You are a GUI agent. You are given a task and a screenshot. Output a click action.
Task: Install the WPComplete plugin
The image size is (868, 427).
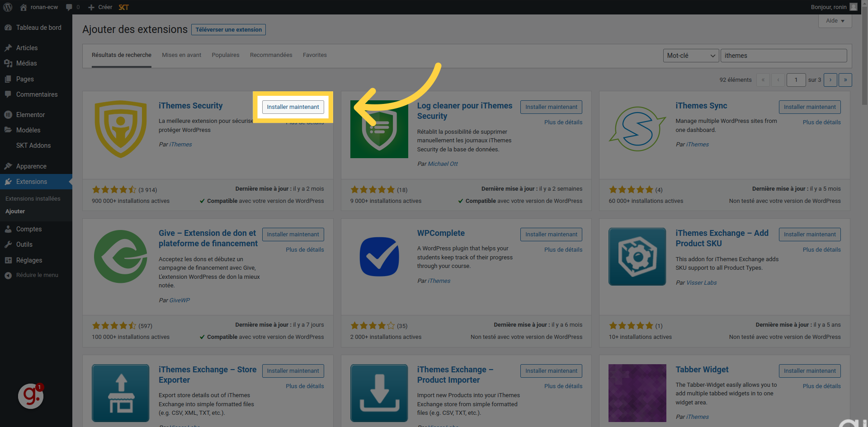[x=551, y=235]
